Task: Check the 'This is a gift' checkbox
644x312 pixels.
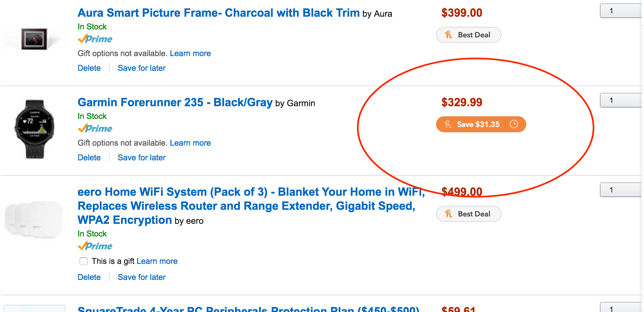Action: pos(84,261)
